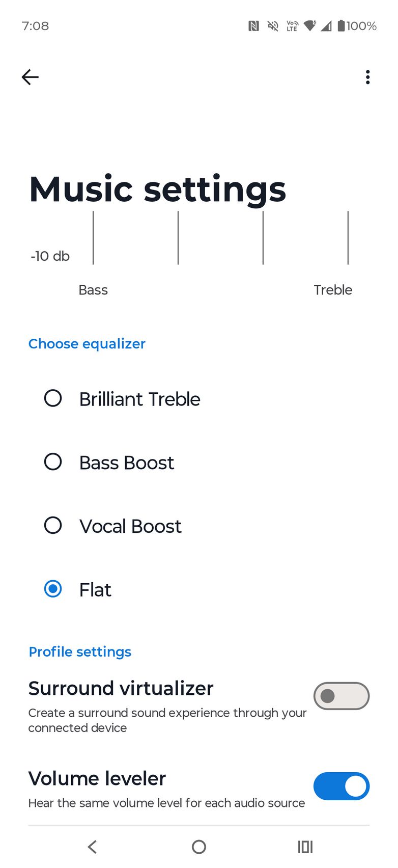Select the Brilliant Treble equalizer

(53, 398)
